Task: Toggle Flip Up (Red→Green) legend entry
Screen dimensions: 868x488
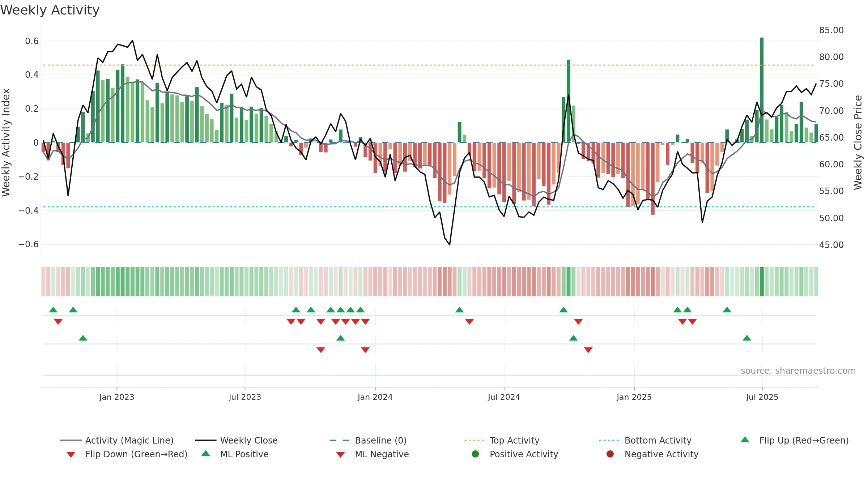Action: point(794,440)
